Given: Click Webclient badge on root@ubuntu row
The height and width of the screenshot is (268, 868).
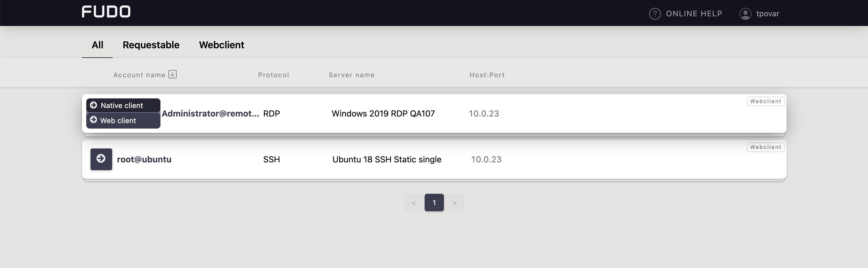Looking at the screenshot, I should (x=765, y=147).
